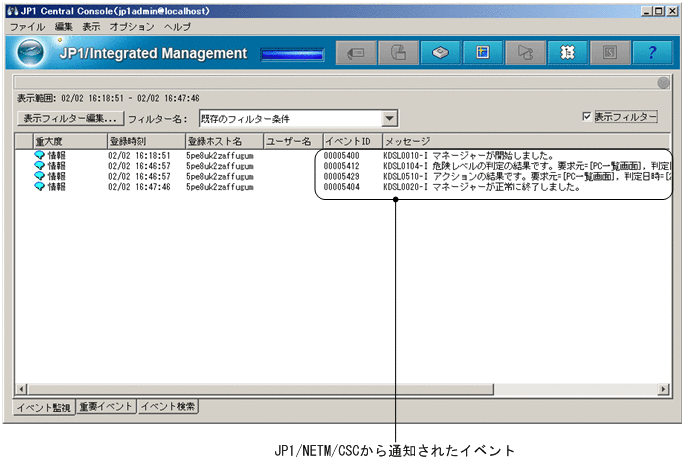Open help with the question mark icon
The image size is (685, 463).
[x=652, y=53]
